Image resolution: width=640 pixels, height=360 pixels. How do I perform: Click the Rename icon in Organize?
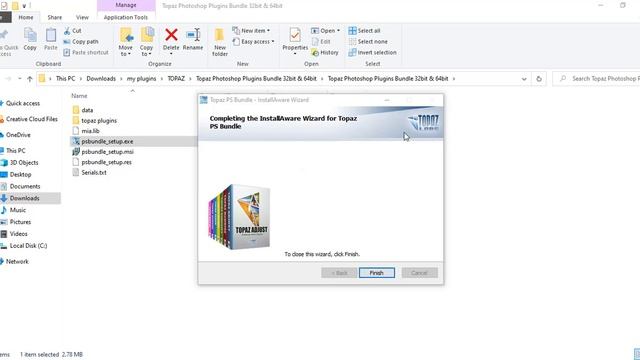pos(193,39)
